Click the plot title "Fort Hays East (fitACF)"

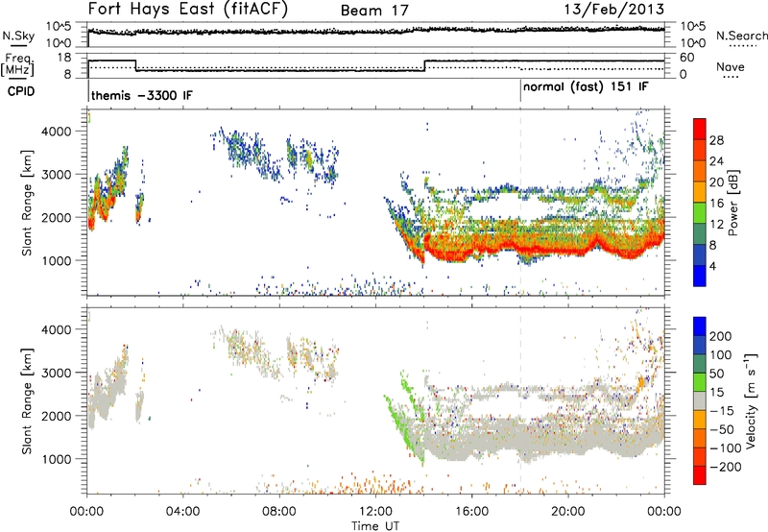(188, 10)
